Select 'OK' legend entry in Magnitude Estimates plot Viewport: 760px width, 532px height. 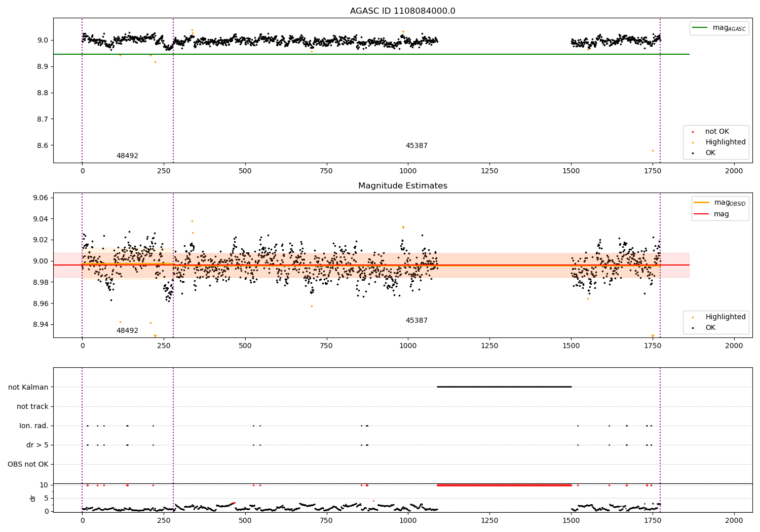coord(710,328)
